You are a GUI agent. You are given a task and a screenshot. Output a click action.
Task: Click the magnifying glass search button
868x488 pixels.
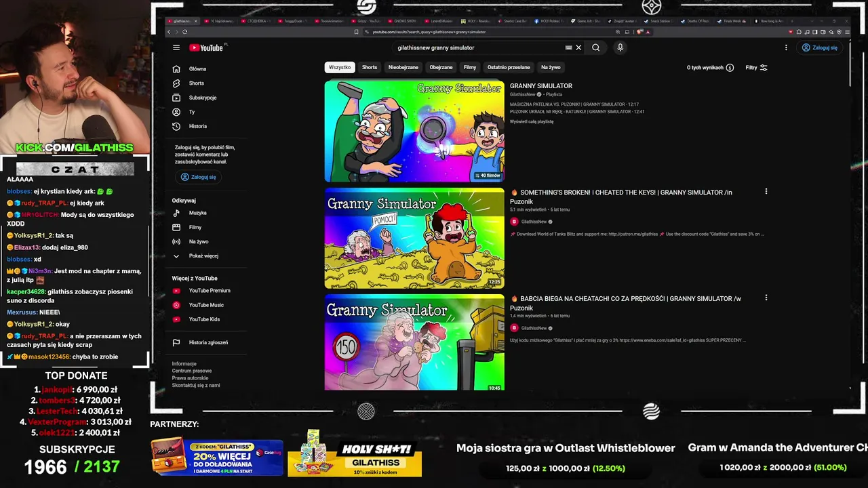click(595, 47)
